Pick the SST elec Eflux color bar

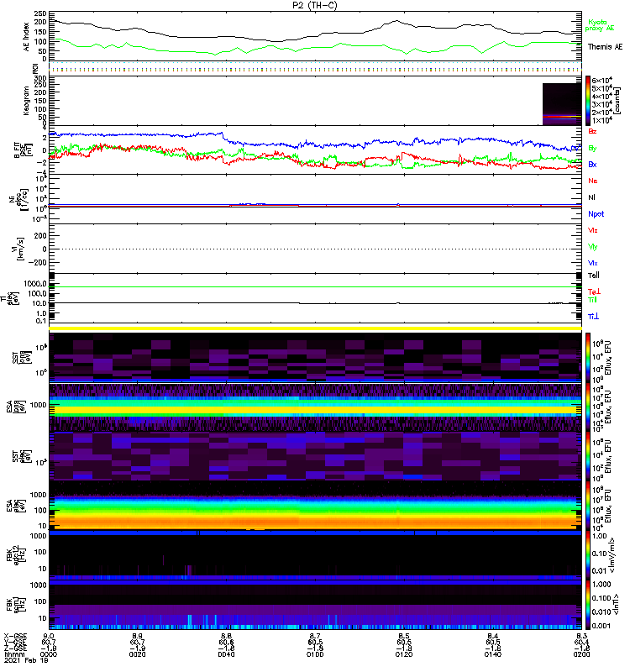(x=588, y=456)
